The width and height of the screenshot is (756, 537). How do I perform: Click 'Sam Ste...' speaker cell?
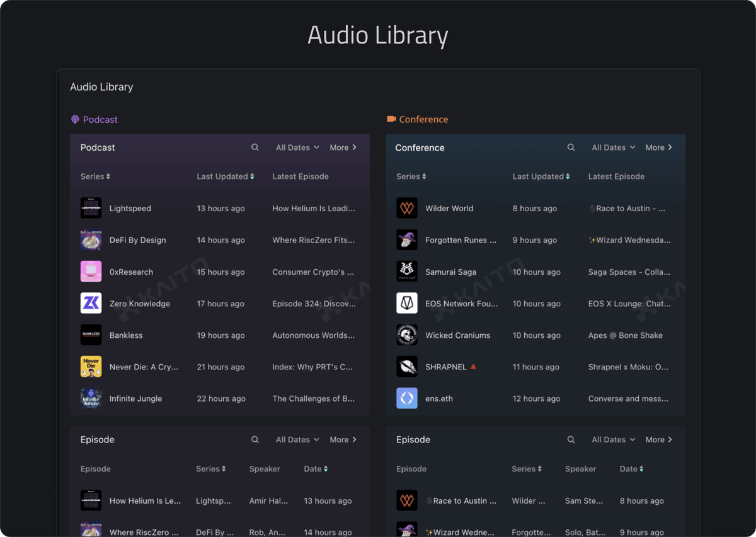pyautogui.click(x=584, y=501)
